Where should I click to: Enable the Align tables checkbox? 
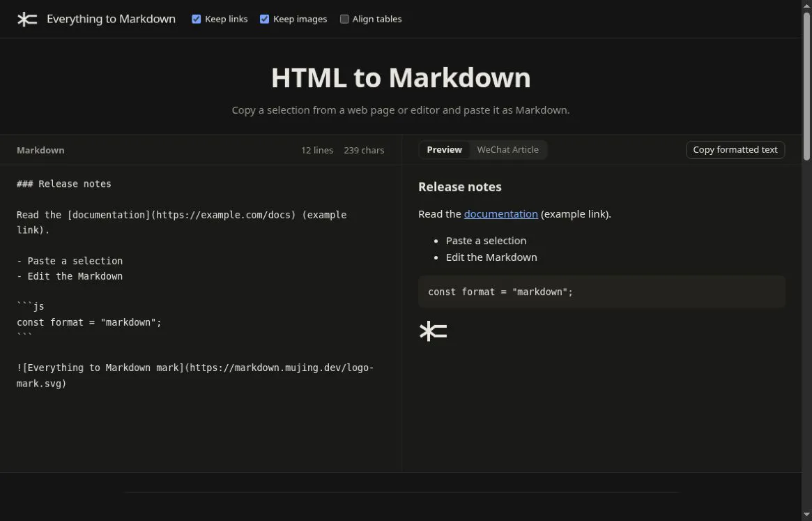click(x=344, y=20)
